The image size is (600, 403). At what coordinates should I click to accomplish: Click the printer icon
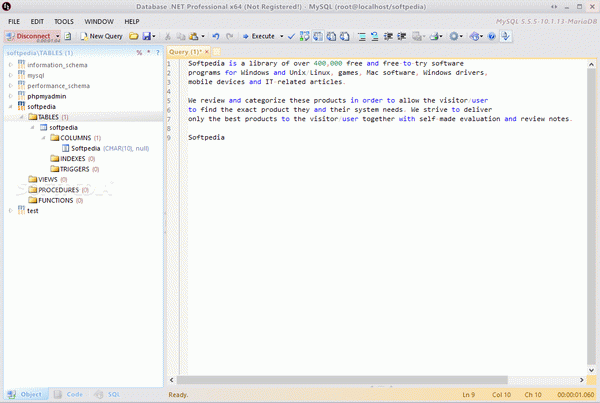click(x=434, y=36)
